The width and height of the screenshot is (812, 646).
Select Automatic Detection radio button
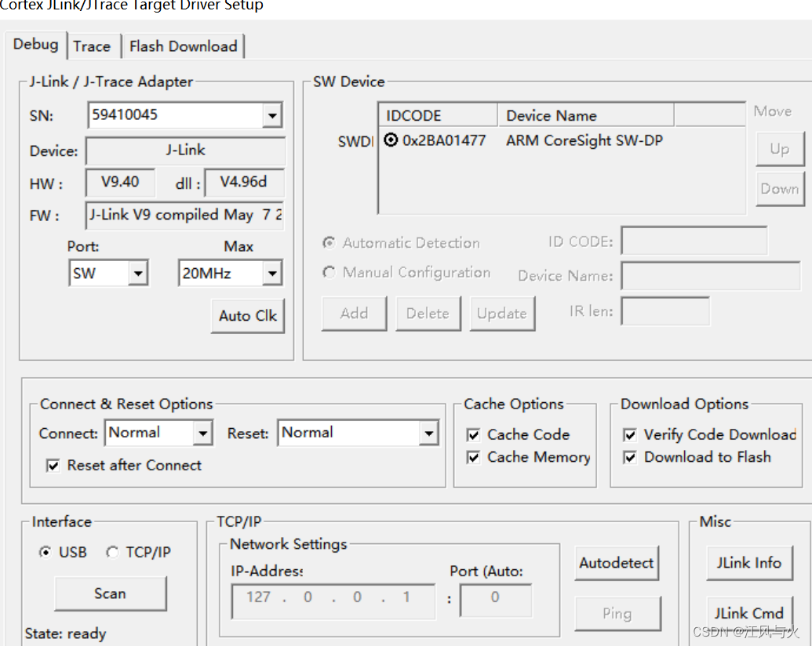pos(329,243)
